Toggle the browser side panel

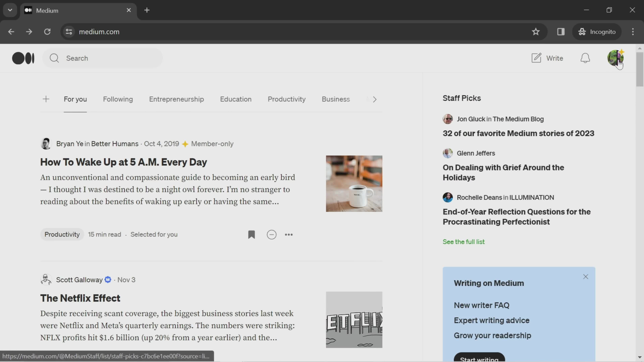click(x=561, y=32)
